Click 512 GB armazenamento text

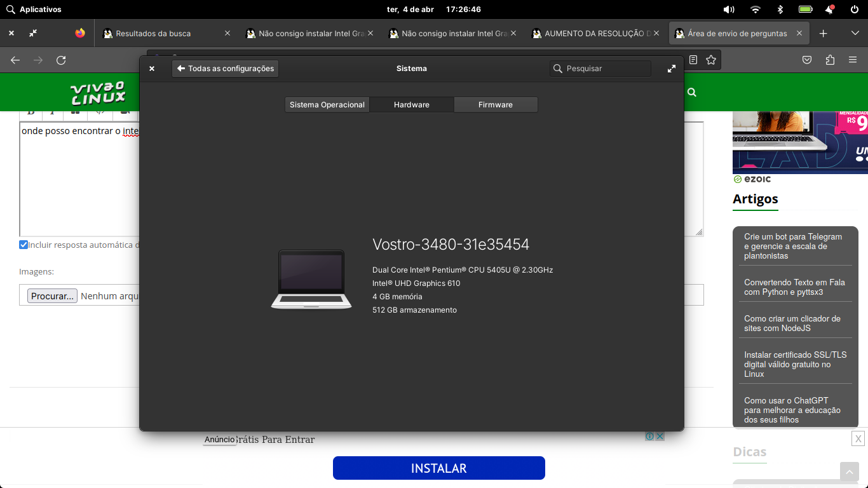click(414, 310)
